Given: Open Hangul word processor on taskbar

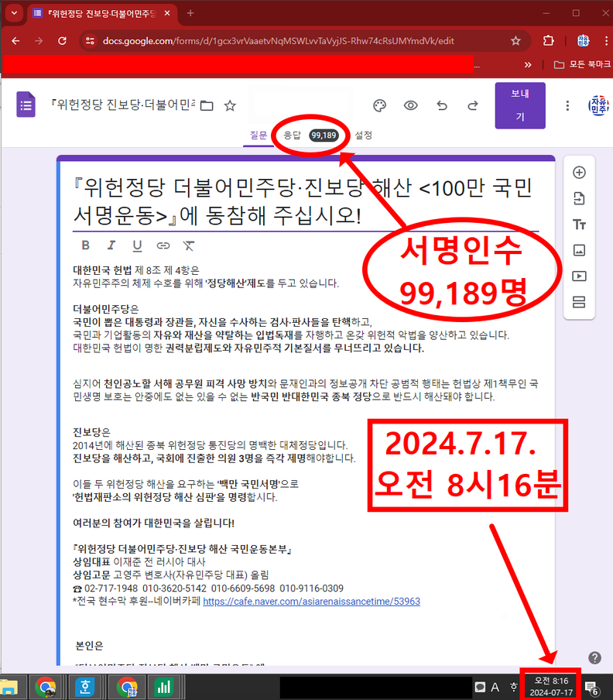Looking at the screenshot, I should coord(85,688).
